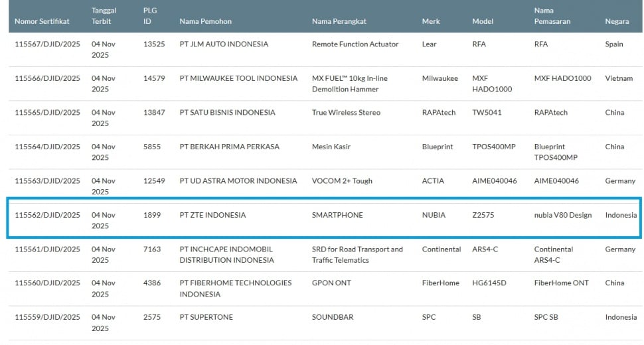Click the Nomor Sertifikat column header
The width and height of the screenshot is (644, 345).
42,21
